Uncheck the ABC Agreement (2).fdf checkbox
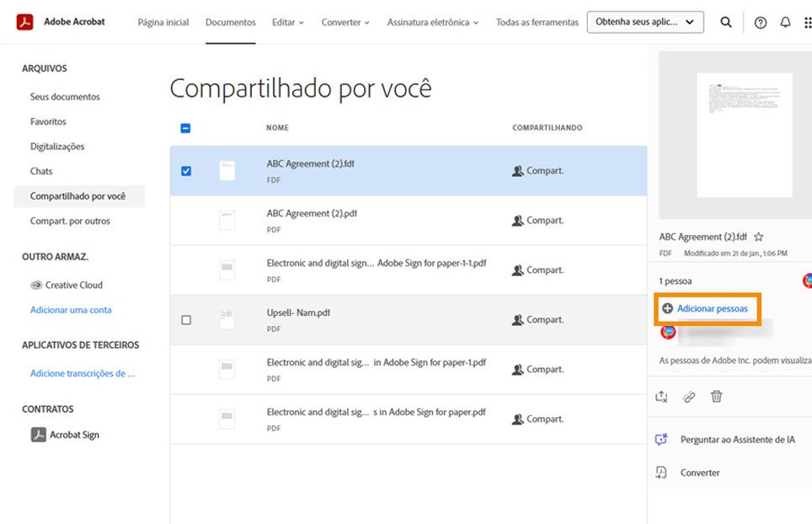The image size is (812, 524). coord(187,170)
